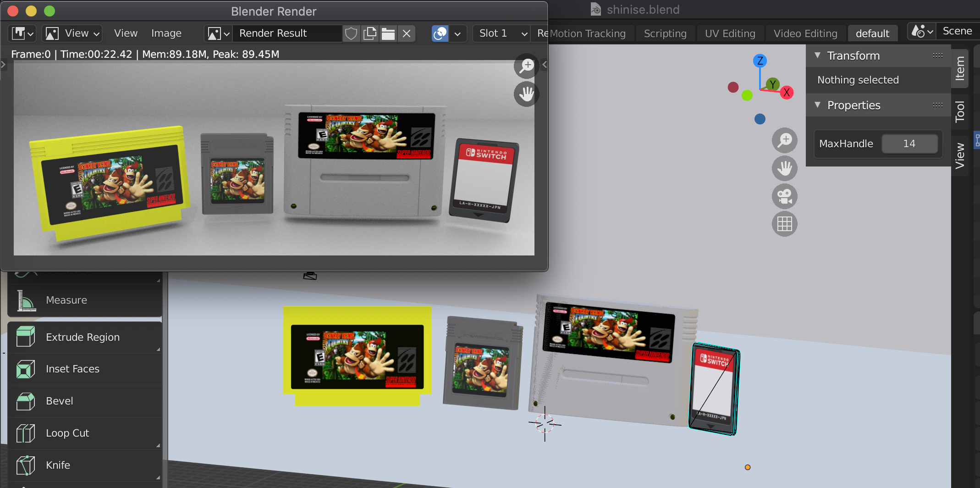Image resolution: width=980 pixels, height=488 pixels.
Task: Switch to the Motion Tracking workspace tab
Action: click(588, 33)
